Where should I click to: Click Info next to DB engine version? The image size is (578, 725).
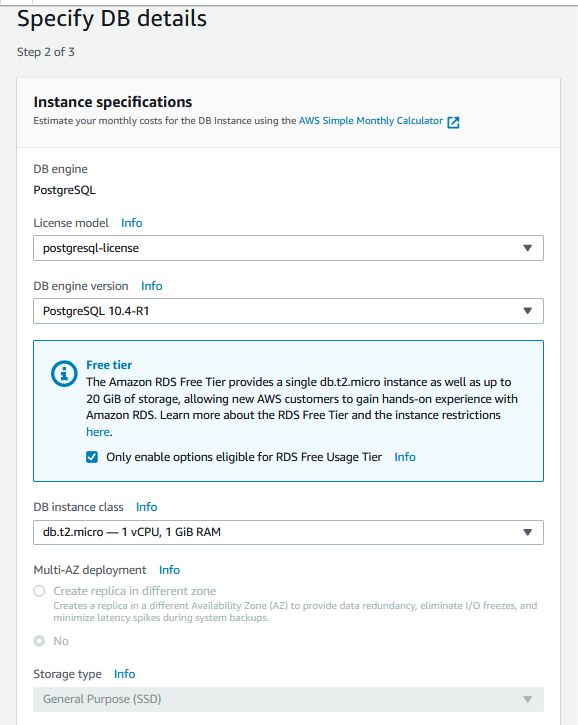click(152, 286)
